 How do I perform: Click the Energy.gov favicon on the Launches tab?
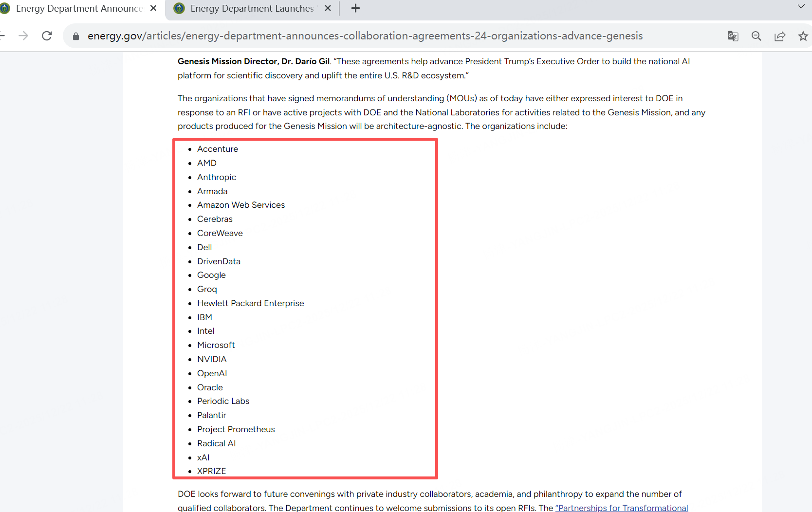(179, 8)
